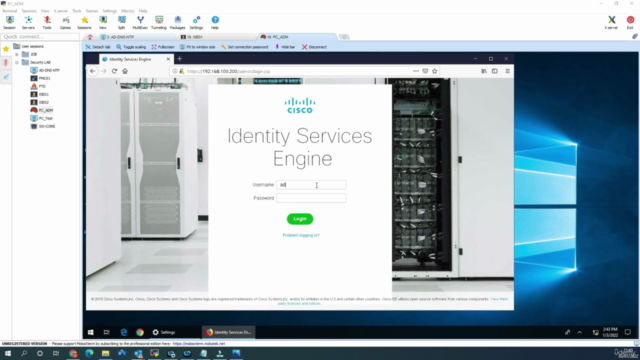Screen dimensions: 640x360
Task: Open the Terminal menu
Action: click(9, 11)
